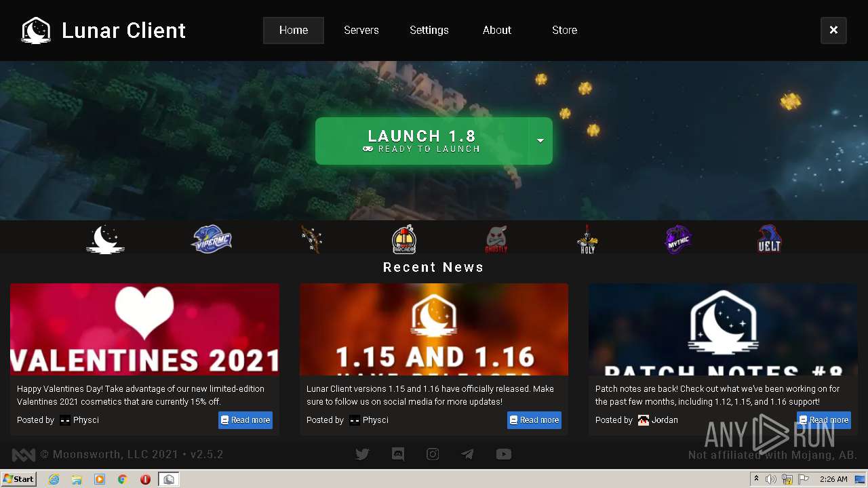Click the 'Recent News' heading

click(433, 267)
